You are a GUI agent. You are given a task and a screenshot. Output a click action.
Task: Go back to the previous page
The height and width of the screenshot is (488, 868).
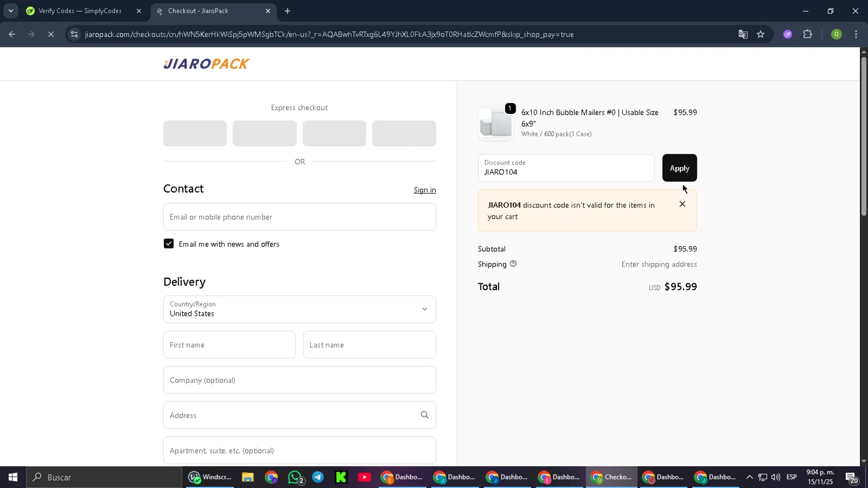(12, 34)
